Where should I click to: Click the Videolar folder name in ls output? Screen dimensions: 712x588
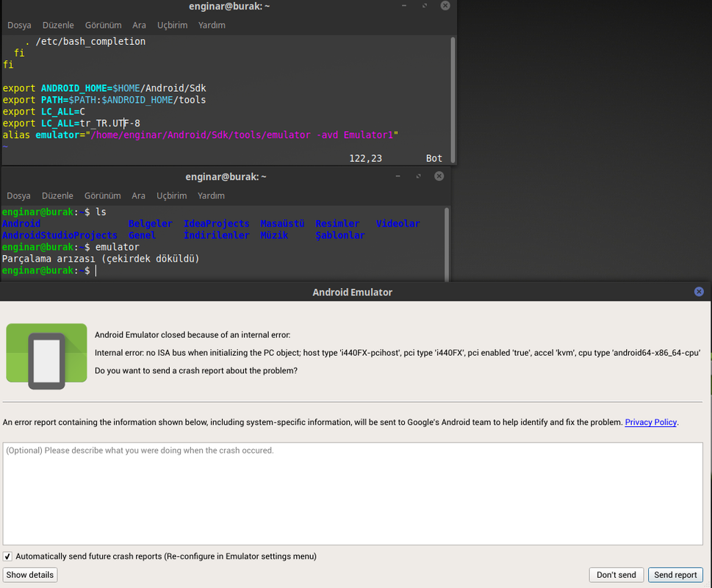[x=398, y=224]
